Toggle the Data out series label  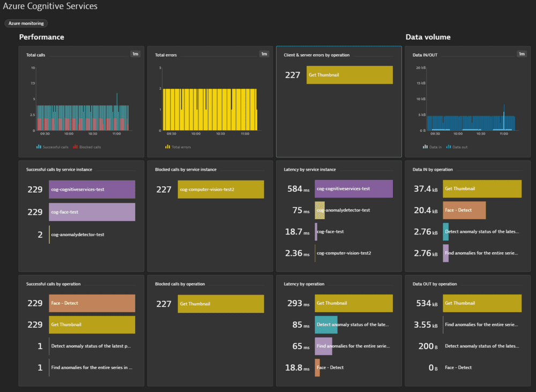coord(460,147)
